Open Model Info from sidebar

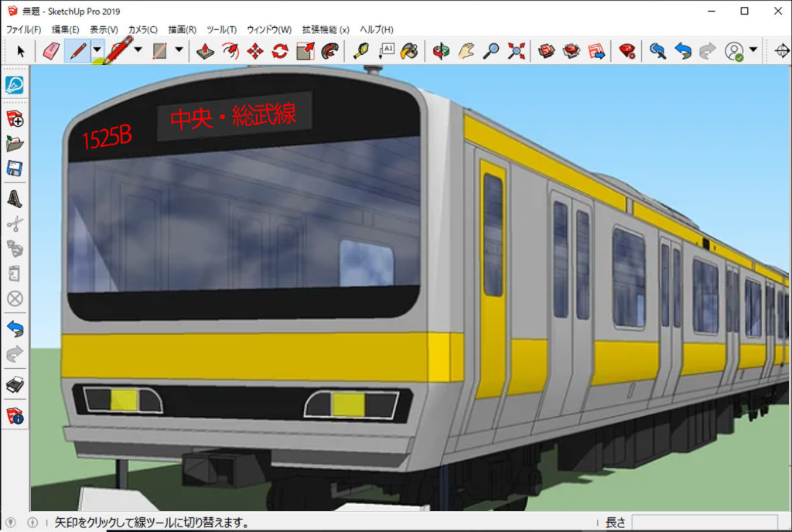click(15, 416)
